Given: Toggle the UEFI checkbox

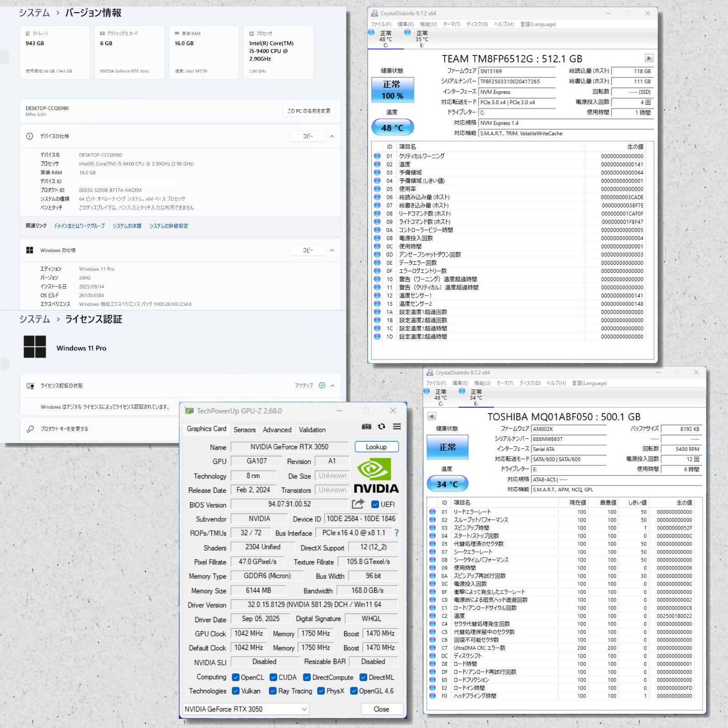Looking at the screenshot, I should click(x=375, y=504).
